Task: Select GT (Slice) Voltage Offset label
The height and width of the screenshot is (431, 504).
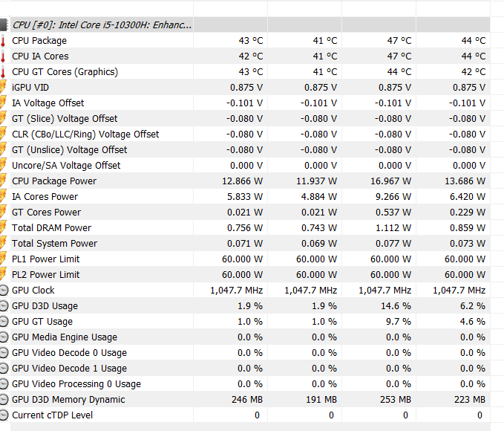Action: click(x=65, y=119)
